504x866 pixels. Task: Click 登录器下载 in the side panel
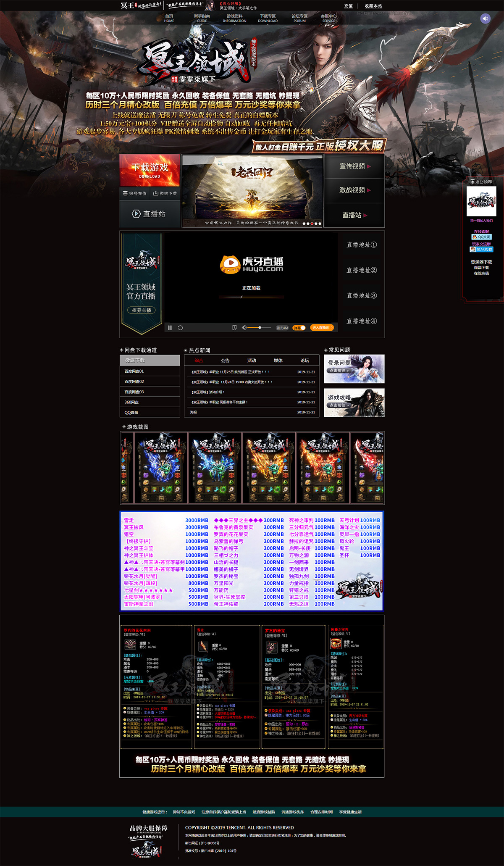[481, 262]
